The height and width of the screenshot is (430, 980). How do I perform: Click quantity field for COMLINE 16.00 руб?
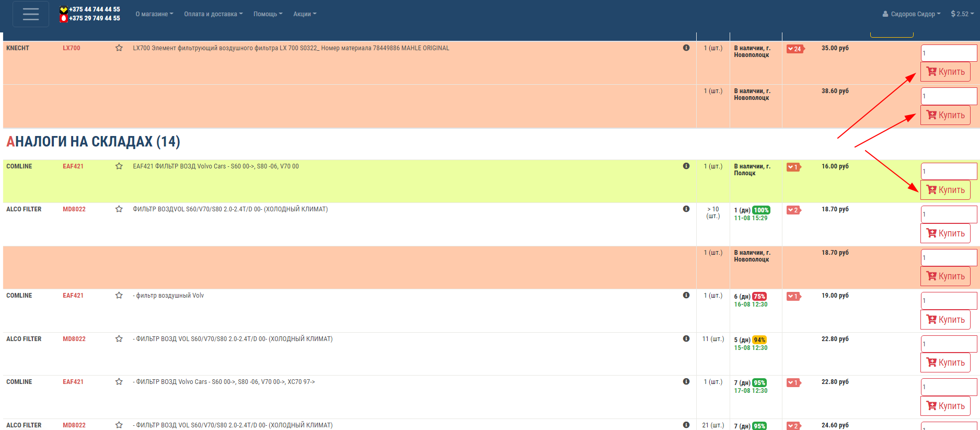tap(948, 171)
